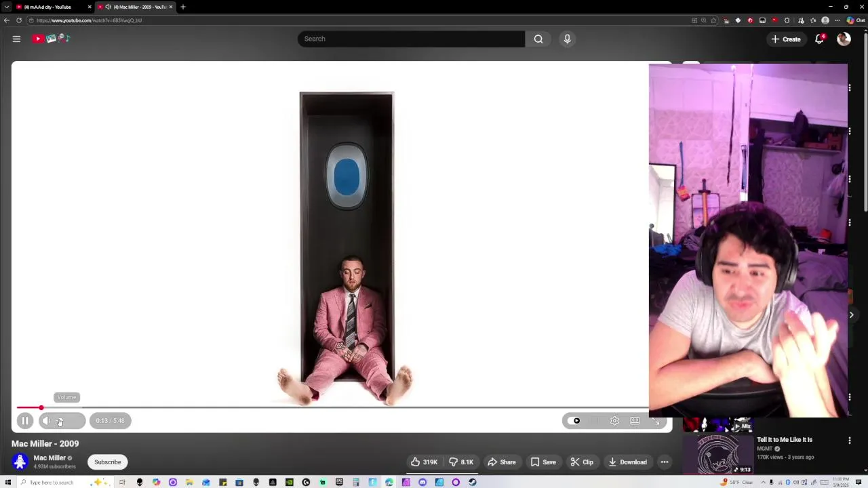This screenshot has width=868, height=488.
Task: Open browser profile avatar
Action: pyautogui.click(x=825, y=20)
